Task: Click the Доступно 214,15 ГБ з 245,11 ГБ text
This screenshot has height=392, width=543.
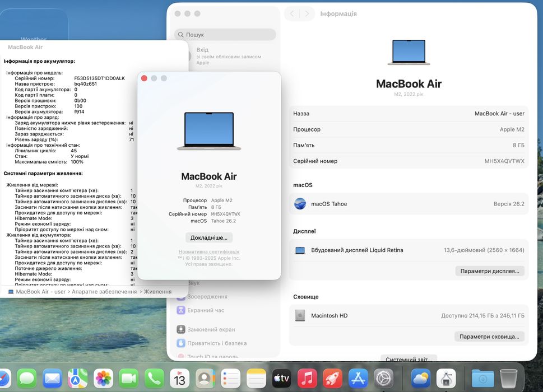Action: pos(482,315)
